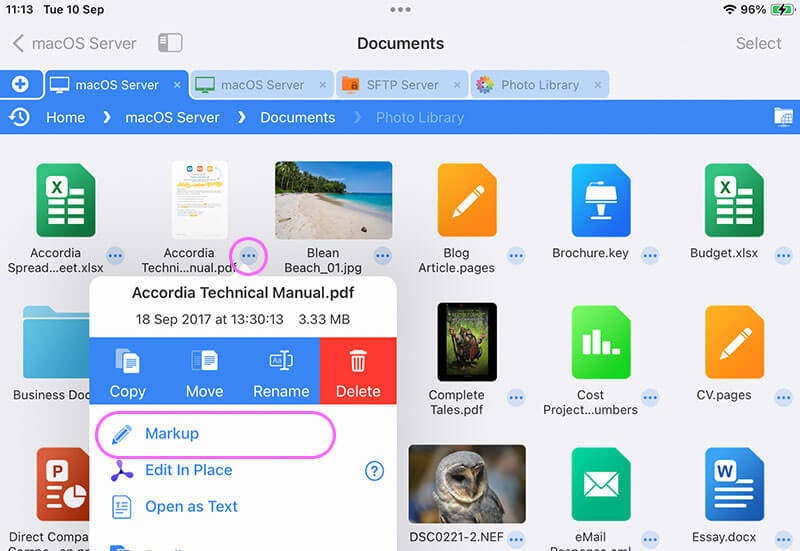Image resolution: width=800 pixels, height=551 pixels.
Task: Close the SFTP Server tab
Action: [x=457, y=85]
